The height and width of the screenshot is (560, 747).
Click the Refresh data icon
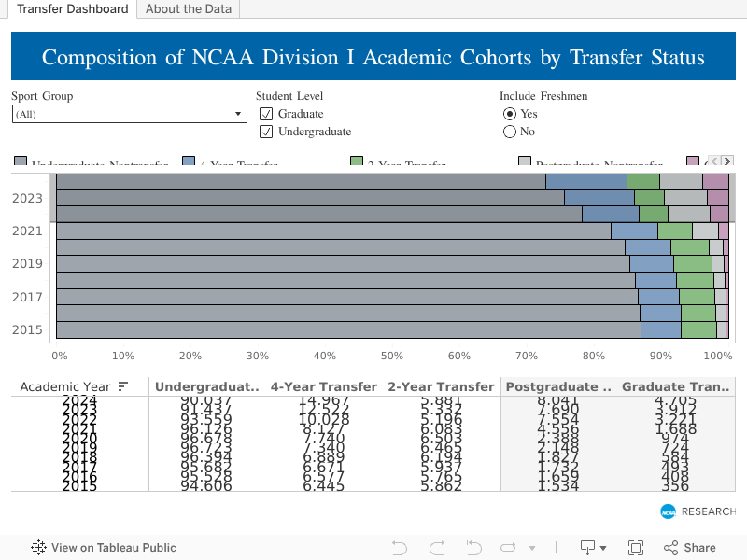tap(507, 547)
